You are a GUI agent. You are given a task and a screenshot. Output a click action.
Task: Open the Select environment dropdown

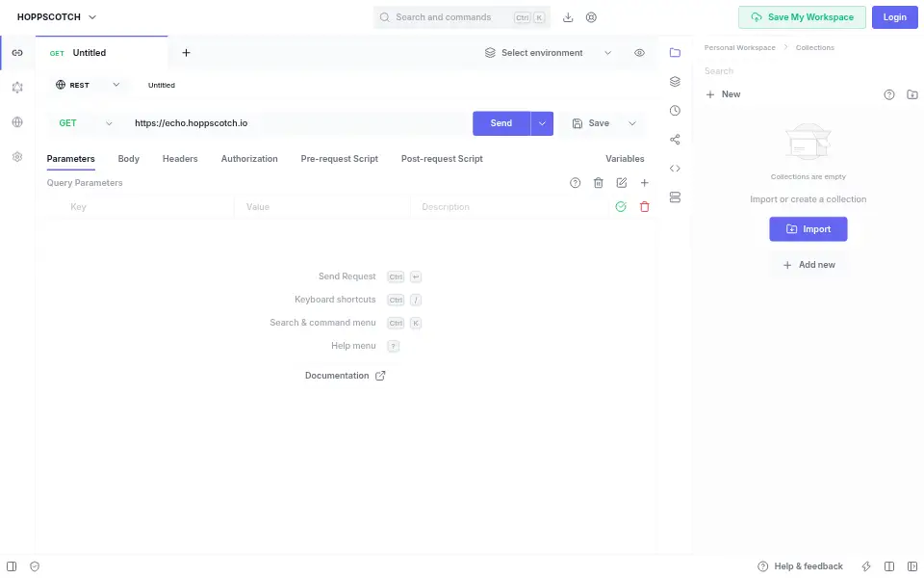coord(548,52)
